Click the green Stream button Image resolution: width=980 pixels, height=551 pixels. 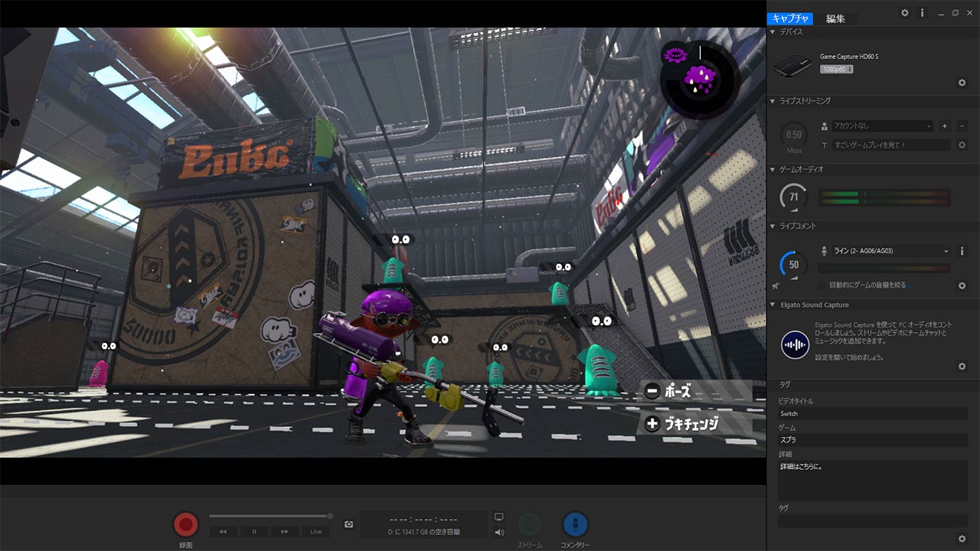(x=529, y=524)
